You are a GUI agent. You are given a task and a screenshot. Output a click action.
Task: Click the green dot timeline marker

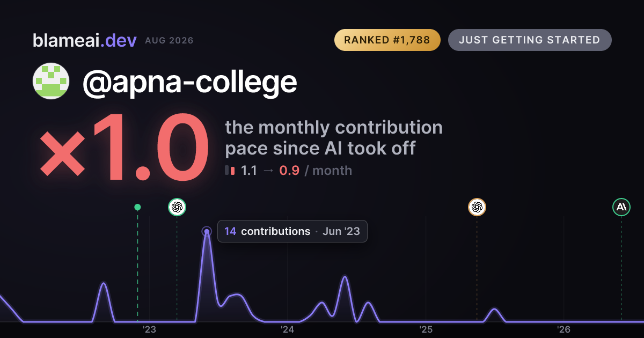tap(137, 207)
